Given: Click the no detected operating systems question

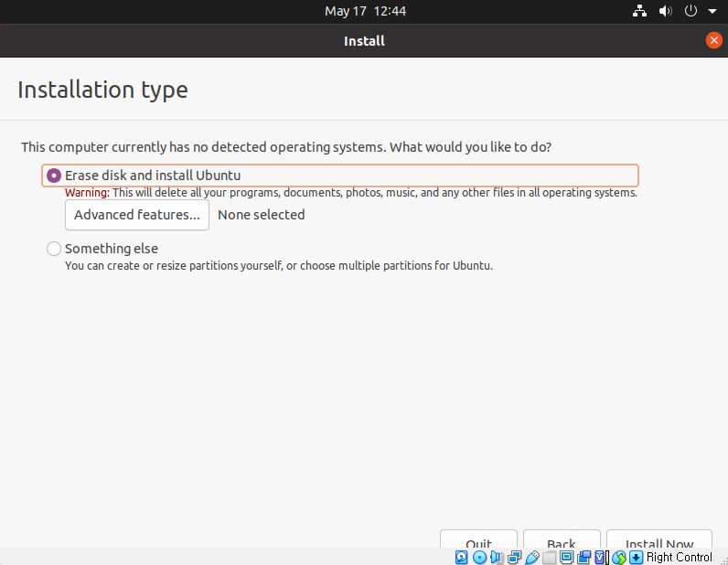Looking at the screenshot, I should tap(286, 147).
